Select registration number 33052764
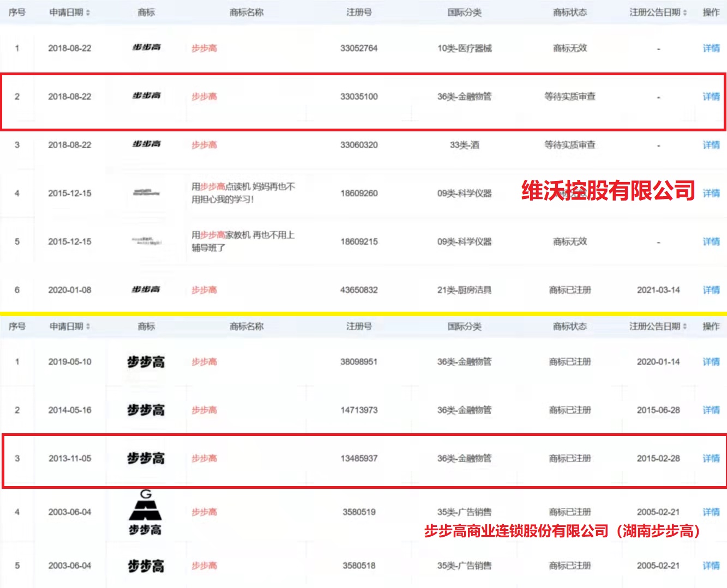The height and width of the screenshot is (588, 727). pyautogui.click(x=359, y=48)
